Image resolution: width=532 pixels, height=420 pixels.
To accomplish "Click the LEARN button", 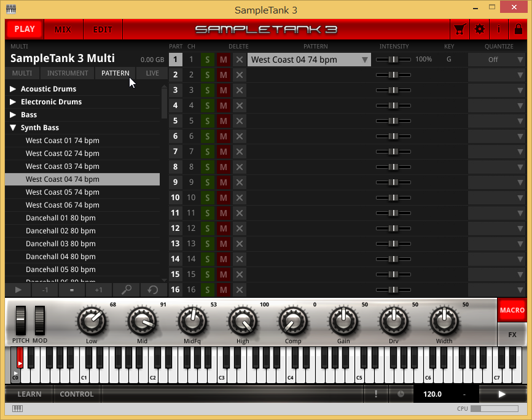I will pos(29,394).
